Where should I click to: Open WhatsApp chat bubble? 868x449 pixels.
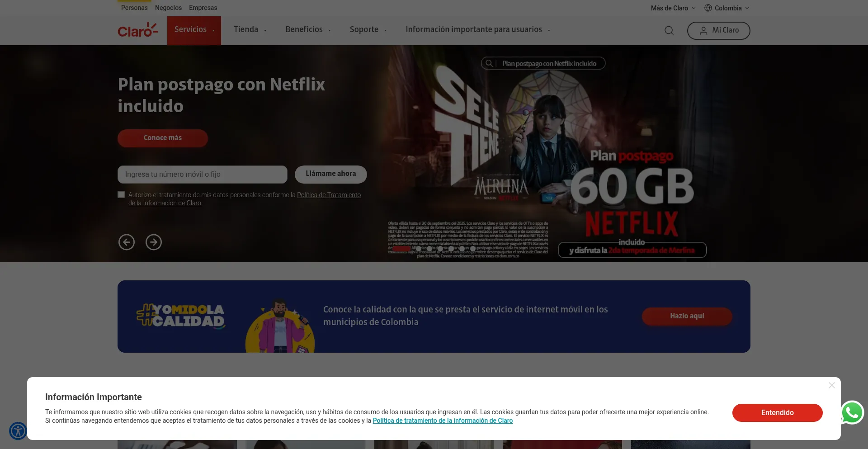[852, 412]
